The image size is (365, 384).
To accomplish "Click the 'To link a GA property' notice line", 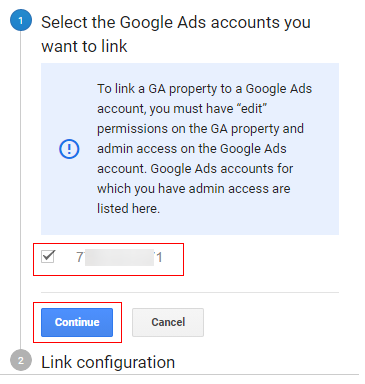I will pyautogui.click(x=204, y=89).
